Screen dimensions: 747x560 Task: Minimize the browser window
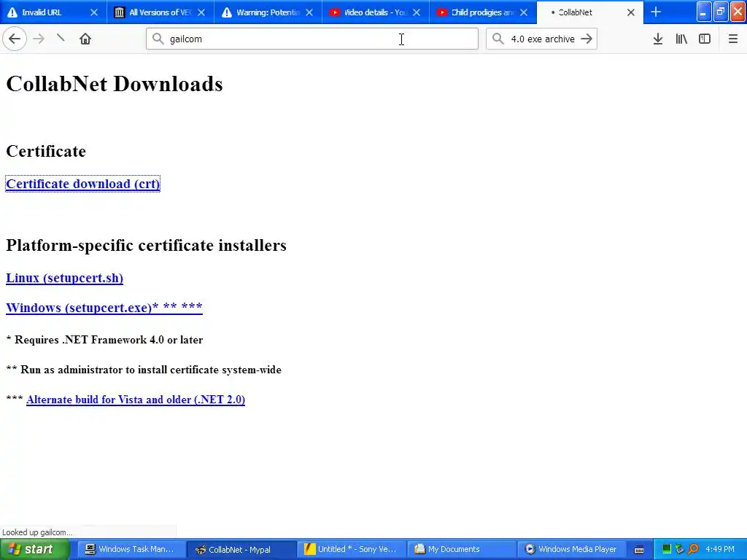pyautogui.click(x=704, y=12)
